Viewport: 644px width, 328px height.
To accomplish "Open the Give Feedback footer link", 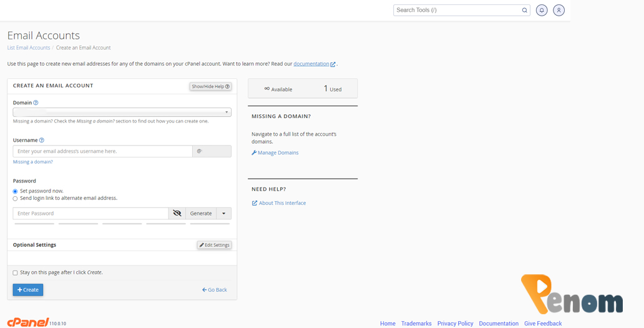I will pyautogui.click(x=543, y=324).
